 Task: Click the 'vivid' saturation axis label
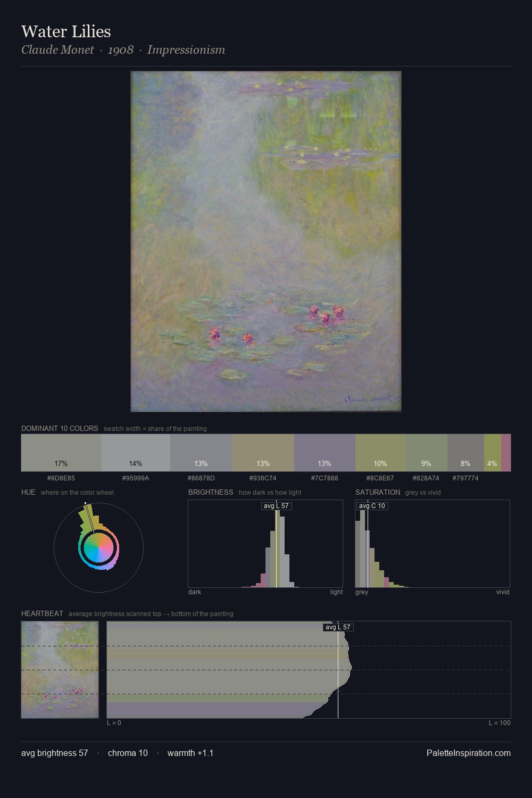pos(503,592)
